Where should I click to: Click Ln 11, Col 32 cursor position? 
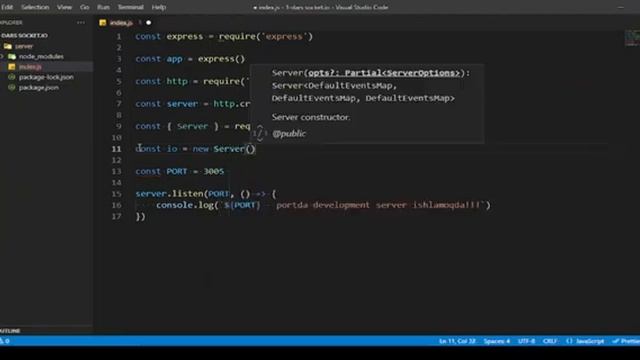click(x=457, y=341)
